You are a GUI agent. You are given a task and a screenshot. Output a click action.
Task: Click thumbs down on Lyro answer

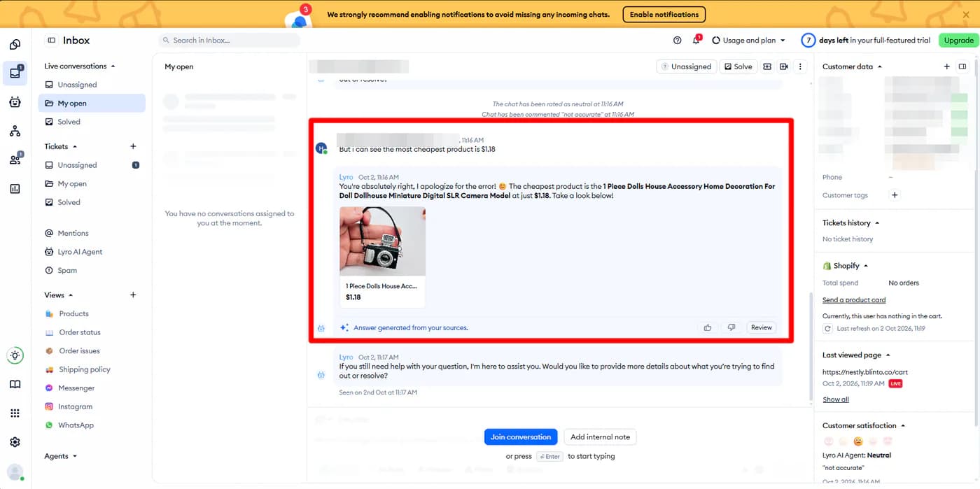click(x=731, y=327)
